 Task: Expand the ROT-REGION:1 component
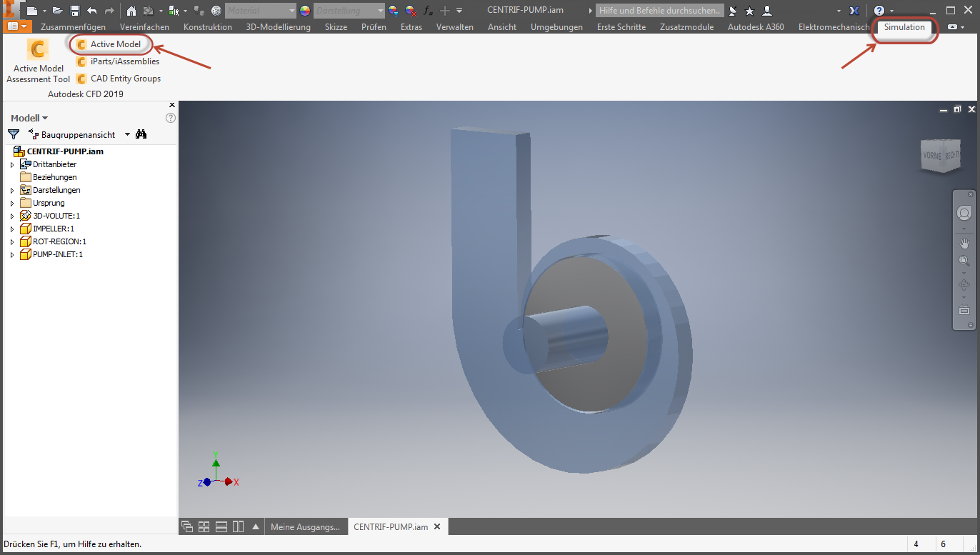(x=11, y=241)
